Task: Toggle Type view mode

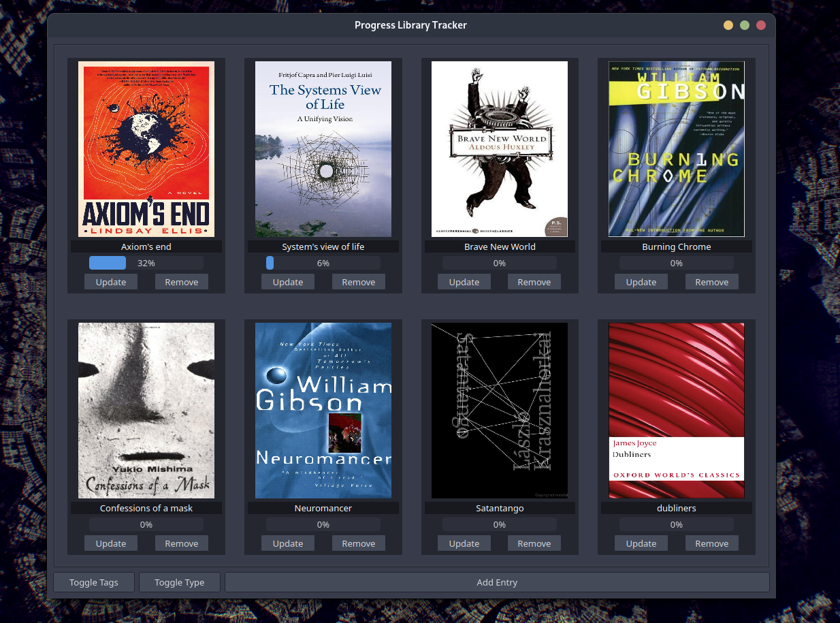Action: tap(179, 582)
